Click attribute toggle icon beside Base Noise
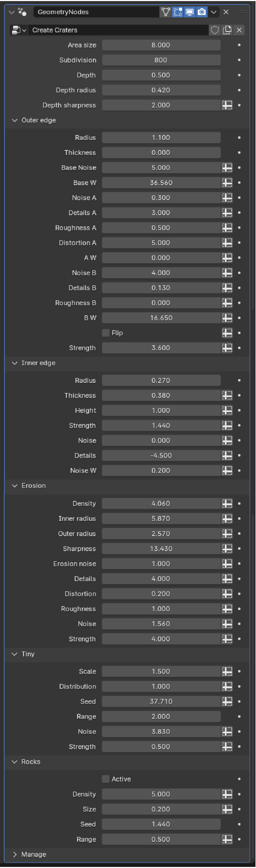256x868 pixels. 227,167
